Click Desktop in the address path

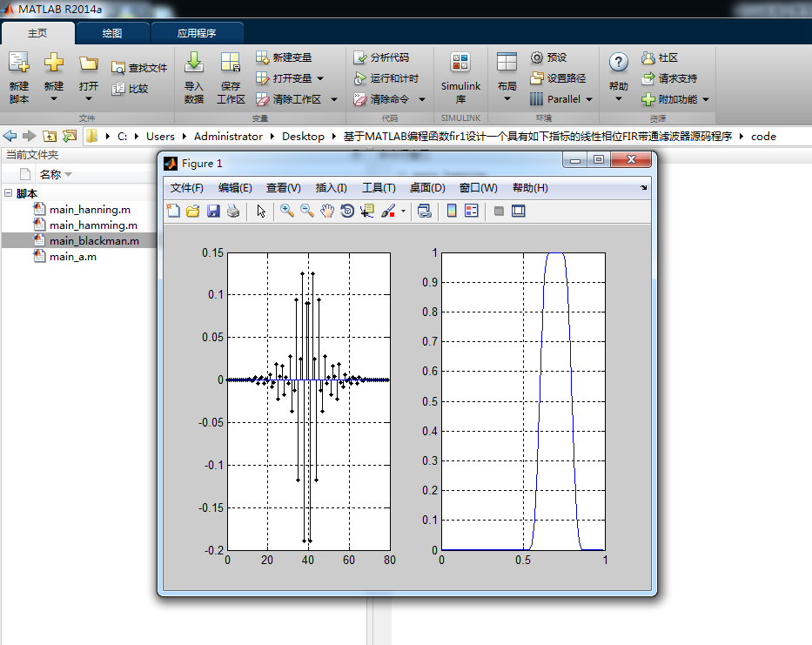(x=303, y=137)
